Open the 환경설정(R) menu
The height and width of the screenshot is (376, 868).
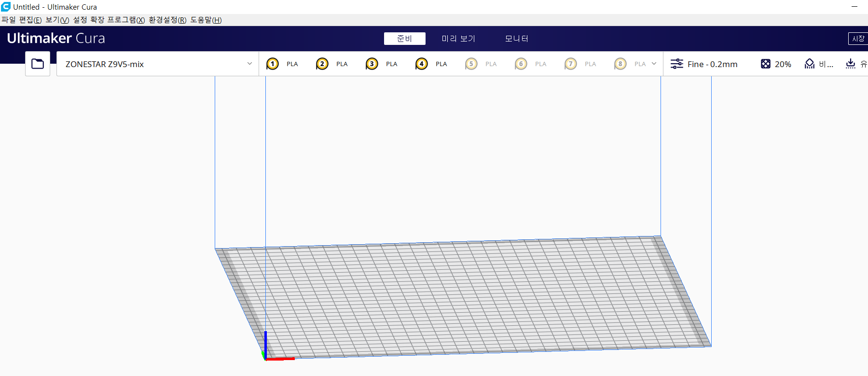point(167,20)
